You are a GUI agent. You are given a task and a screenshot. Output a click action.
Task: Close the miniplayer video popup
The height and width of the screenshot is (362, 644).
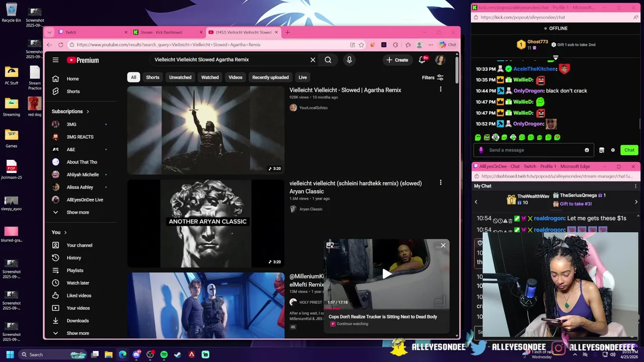(x=443, y=245)
